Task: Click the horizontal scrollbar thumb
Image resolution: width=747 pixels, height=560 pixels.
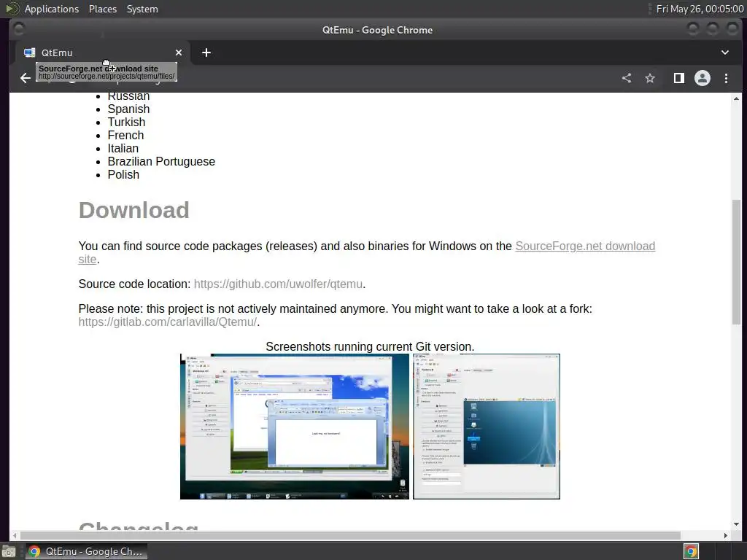Action: [350, 535]
